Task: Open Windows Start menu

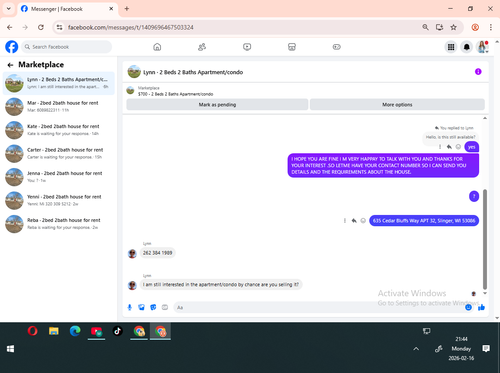Action: [x=10, y=349]
